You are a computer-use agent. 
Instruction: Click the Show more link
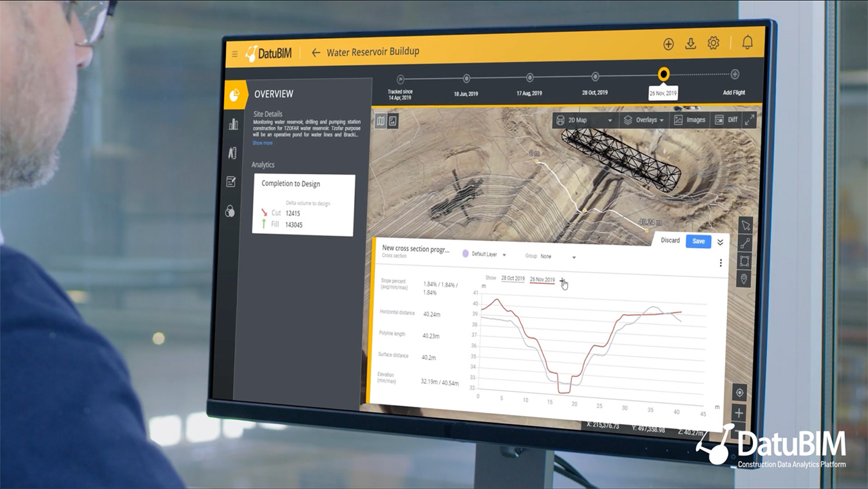[x=262, y=143]
